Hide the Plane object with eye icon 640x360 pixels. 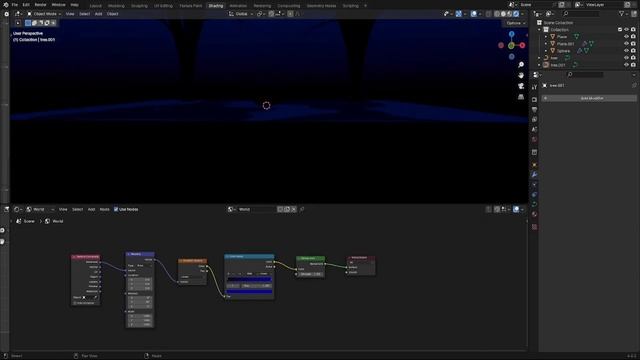click(x=626, y=37)
